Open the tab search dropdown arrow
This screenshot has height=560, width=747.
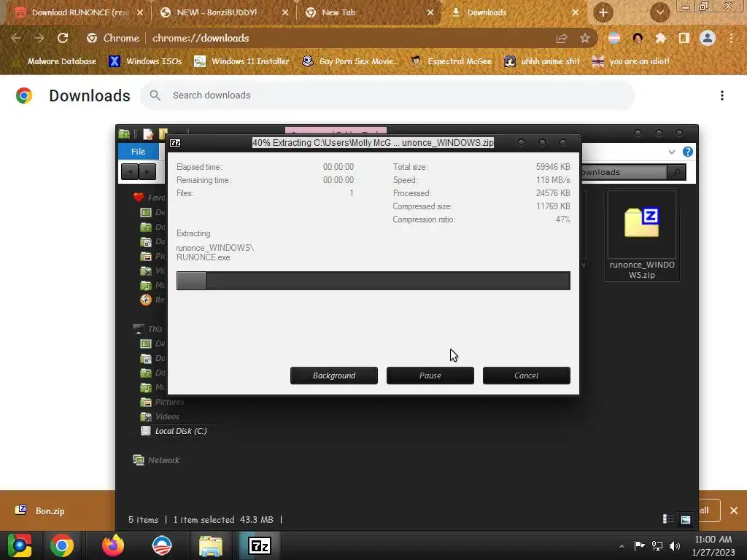pos(659,12)
